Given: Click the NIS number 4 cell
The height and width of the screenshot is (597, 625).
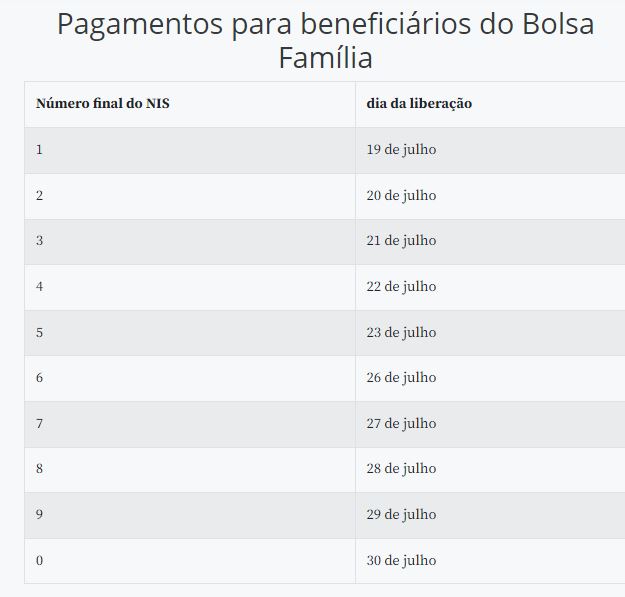Looking at the screenshot, I should (x=190, y=287).
